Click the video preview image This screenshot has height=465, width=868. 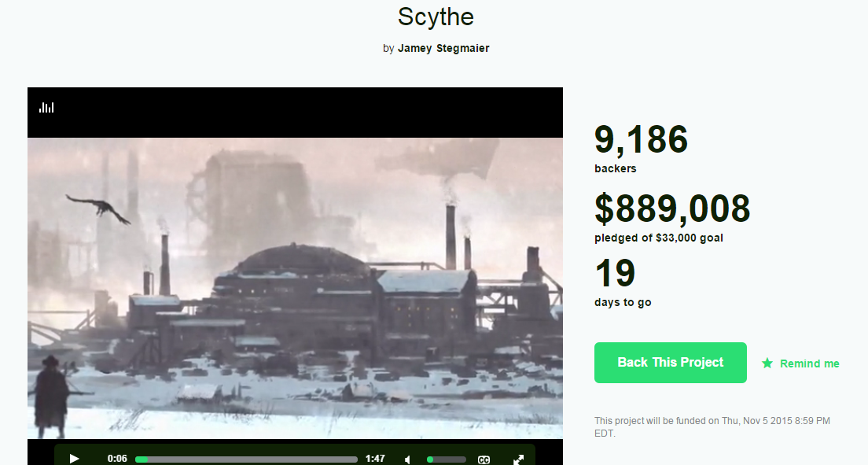tap(295, 288)
